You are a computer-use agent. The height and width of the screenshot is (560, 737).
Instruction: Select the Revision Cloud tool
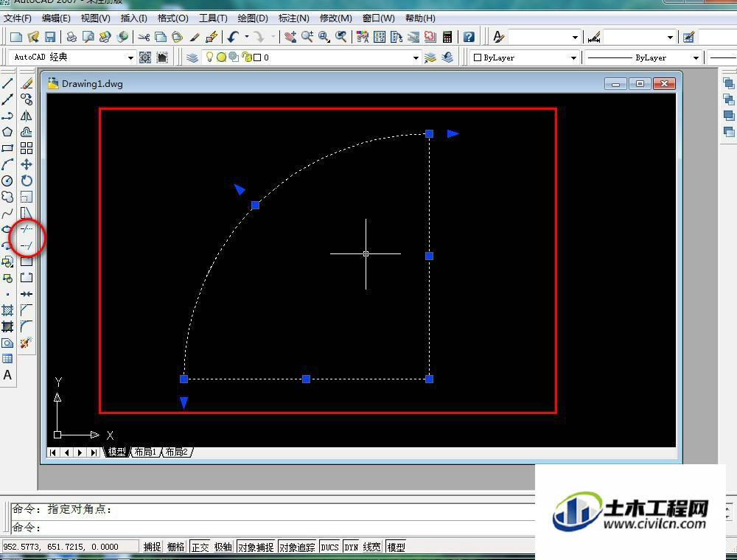tap(7, 197)
